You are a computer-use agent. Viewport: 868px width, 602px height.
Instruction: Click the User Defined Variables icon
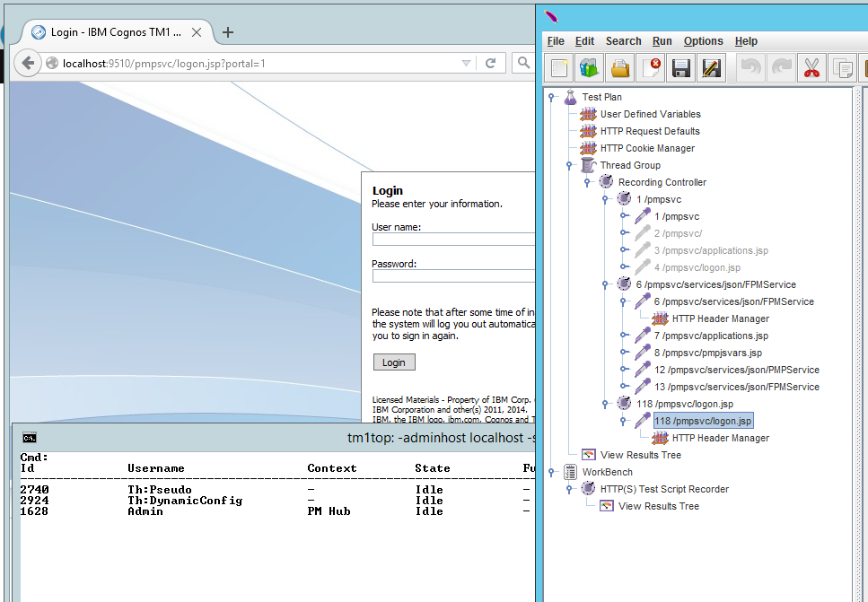[x=588, y=114]
